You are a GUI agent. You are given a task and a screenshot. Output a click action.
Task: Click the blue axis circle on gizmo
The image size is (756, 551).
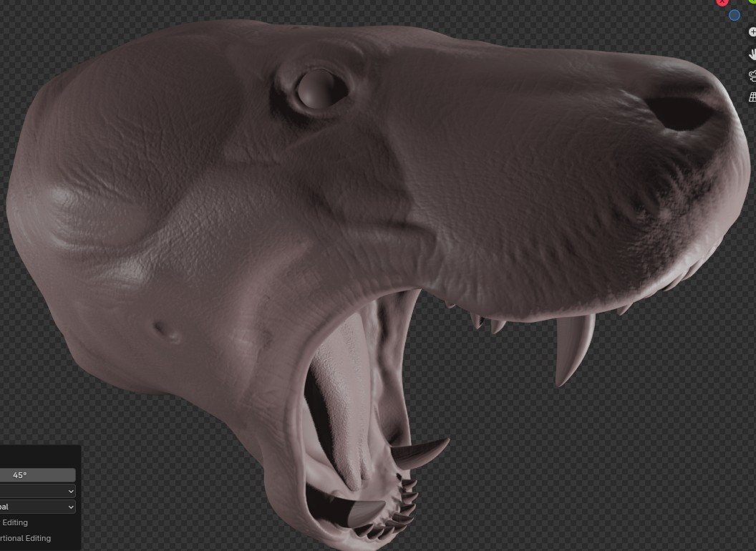pyautogui.click(x=735, y=15)
